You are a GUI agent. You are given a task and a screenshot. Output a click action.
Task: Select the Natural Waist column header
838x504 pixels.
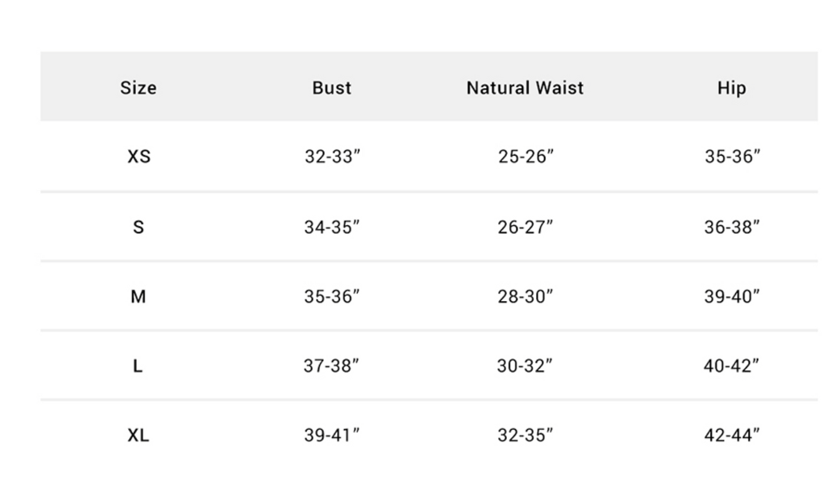[x=525, y=88]
